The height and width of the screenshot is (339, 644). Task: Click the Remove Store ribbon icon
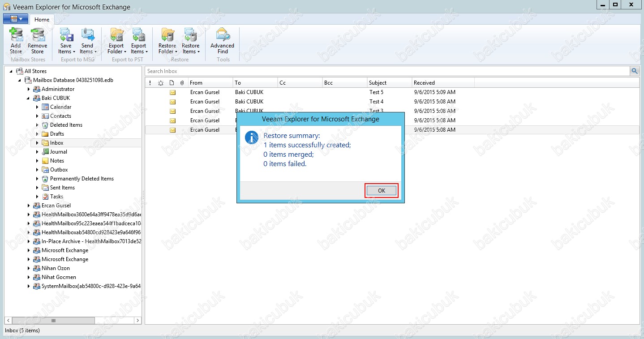click(37, 41)
